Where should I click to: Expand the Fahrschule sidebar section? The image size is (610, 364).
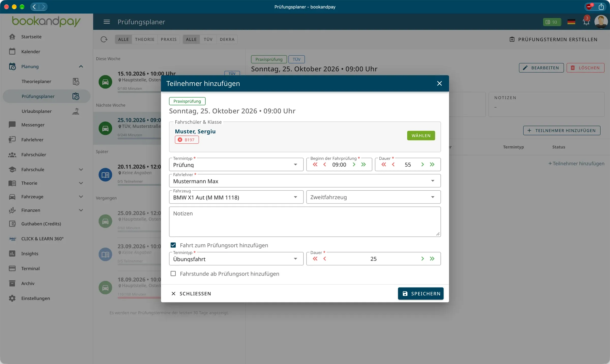pos(81,170)
